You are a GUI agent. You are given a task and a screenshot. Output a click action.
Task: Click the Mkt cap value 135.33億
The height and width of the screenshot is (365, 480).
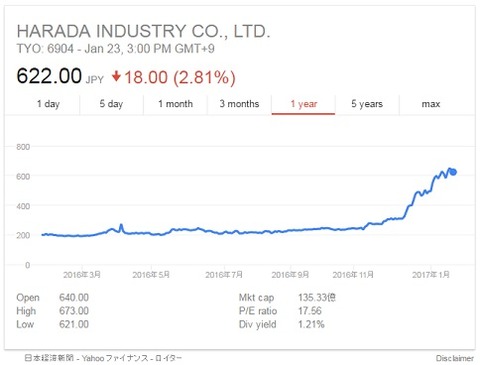317,297
